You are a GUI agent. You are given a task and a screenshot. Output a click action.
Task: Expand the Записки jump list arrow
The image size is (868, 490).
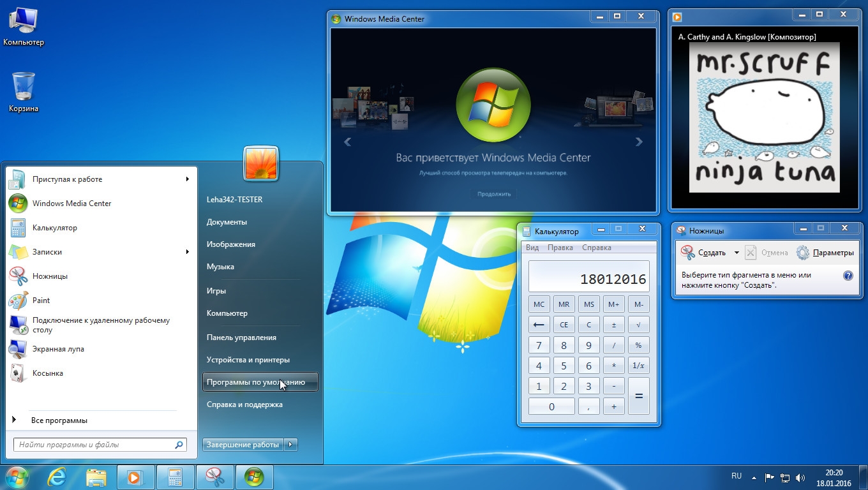coord(188,252)
